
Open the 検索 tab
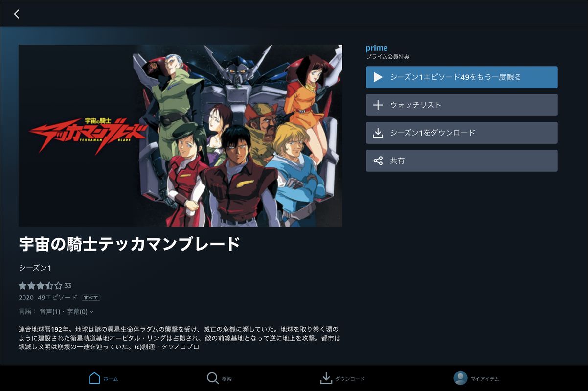click(x=219, y=378)
